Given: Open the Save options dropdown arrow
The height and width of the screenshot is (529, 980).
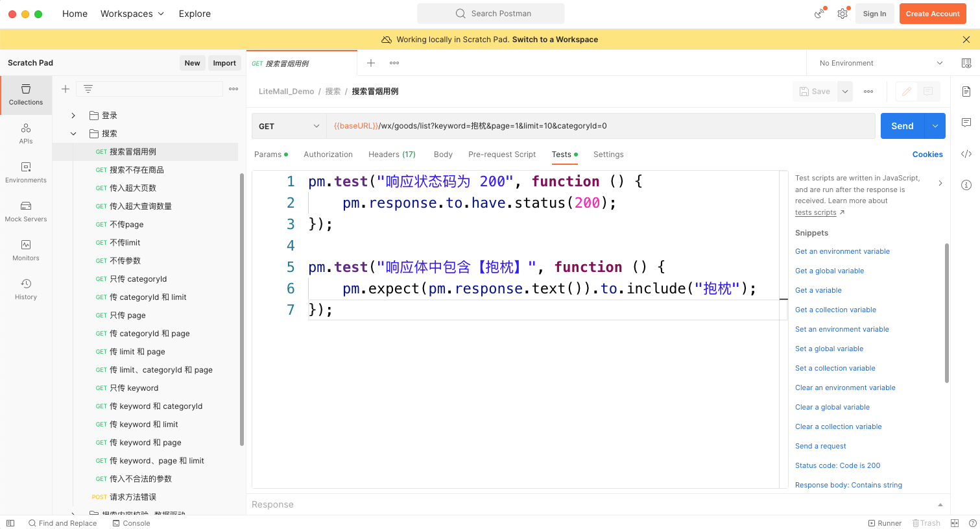Looking at the screenshot, I should 845,92.
